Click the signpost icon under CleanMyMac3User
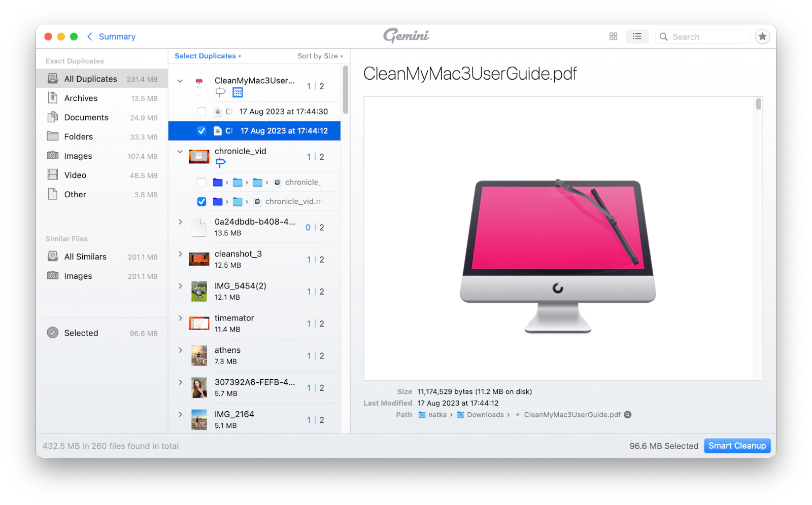Image resolution: width=812 pixels, height=505 pixels. pos(220,92)
